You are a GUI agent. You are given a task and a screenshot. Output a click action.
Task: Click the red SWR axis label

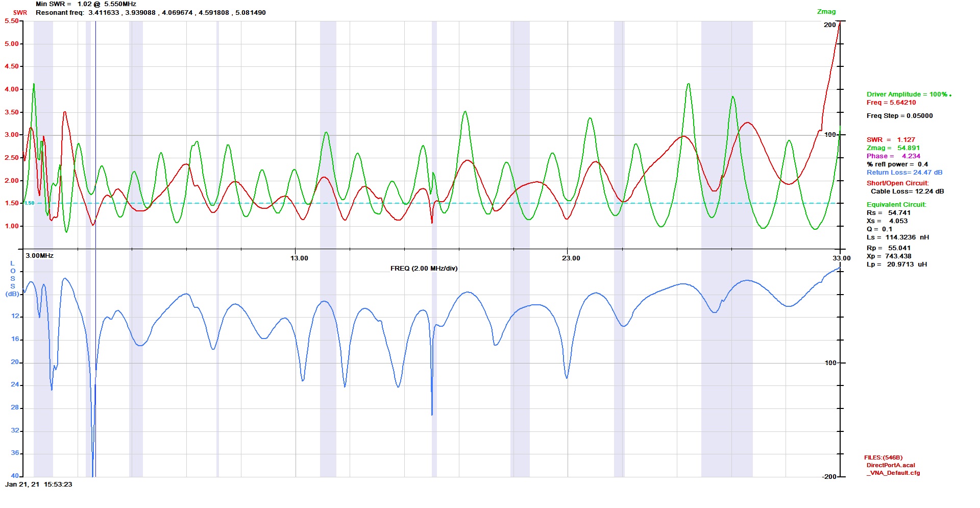[x=20, y=13]
